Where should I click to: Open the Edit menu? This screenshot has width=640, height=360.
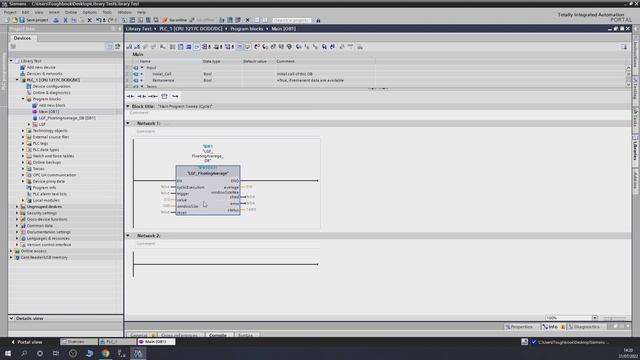pos(25,12)
